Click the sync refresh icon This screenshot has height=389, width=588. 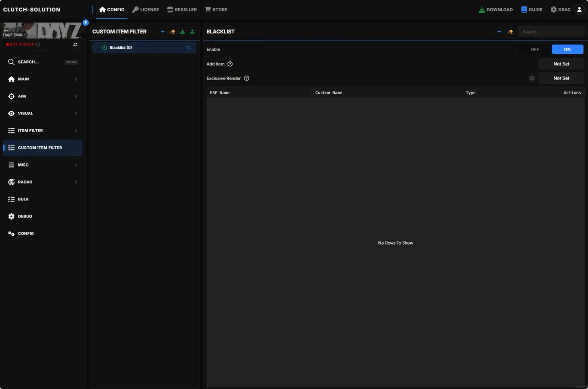[75, 45]
